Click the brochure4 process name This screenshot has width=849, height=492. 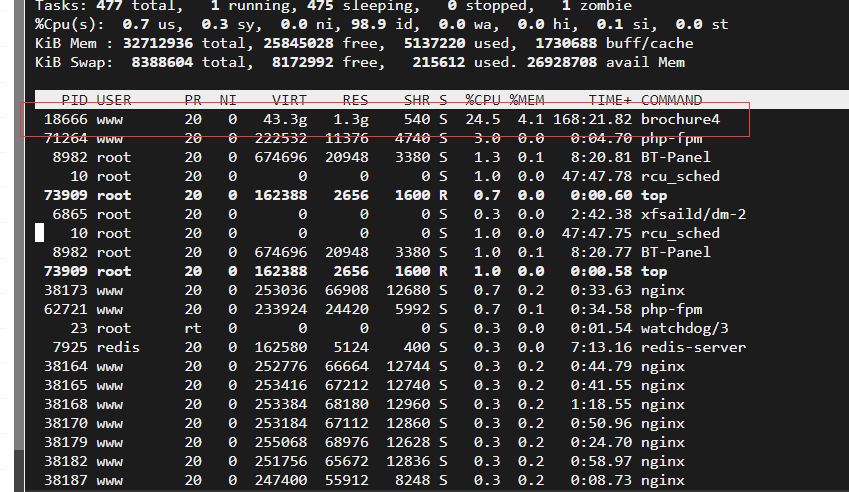[x=680, y=119]
